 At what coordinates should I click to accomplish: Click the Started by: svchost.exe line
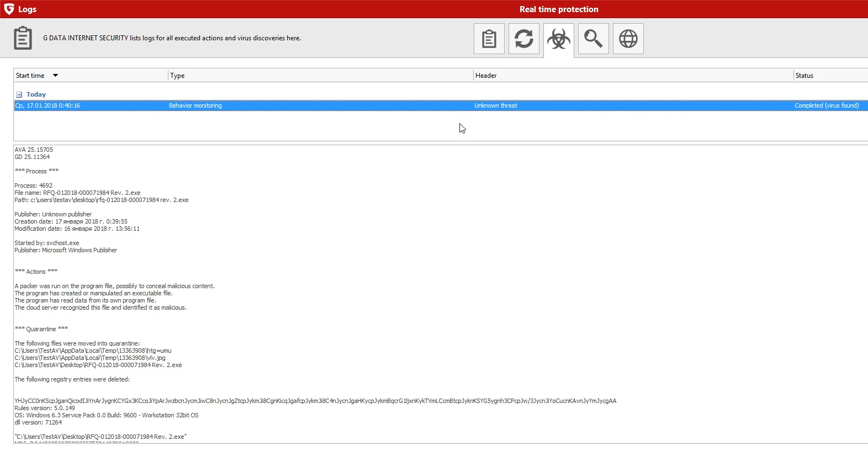tap(47, 243)
